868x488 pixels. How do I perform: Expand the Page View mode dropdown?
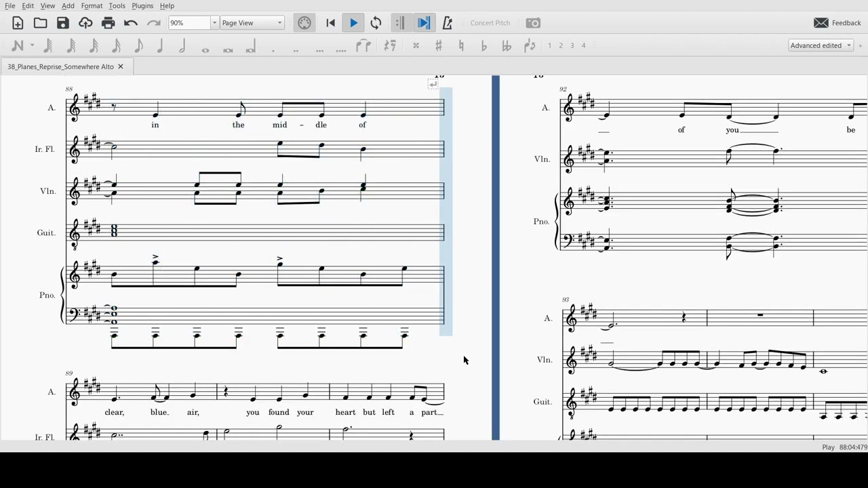click(252, 23)
